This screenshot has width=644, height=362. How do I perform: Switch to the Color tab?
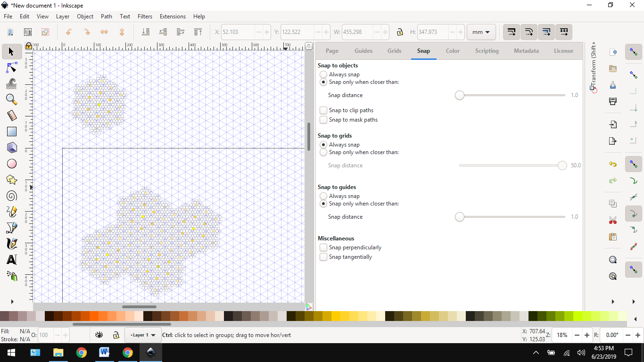coord(453,51)
